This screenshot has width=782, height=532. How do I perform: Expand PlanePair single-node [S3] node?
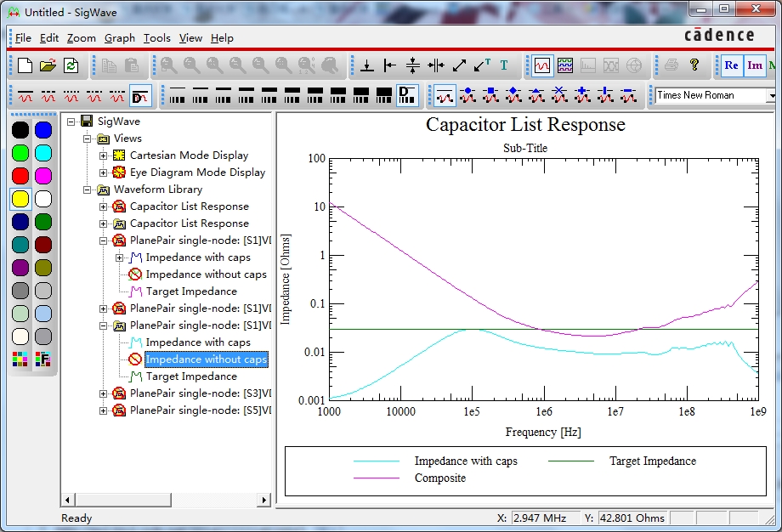click(103, 393)
